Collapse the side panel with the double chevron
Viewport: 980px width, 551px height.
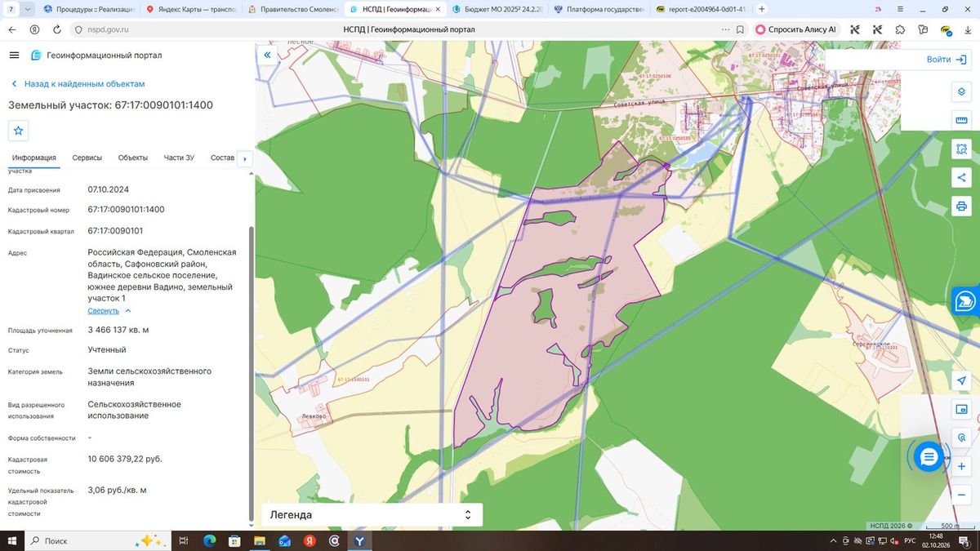[x=266, y=55]
